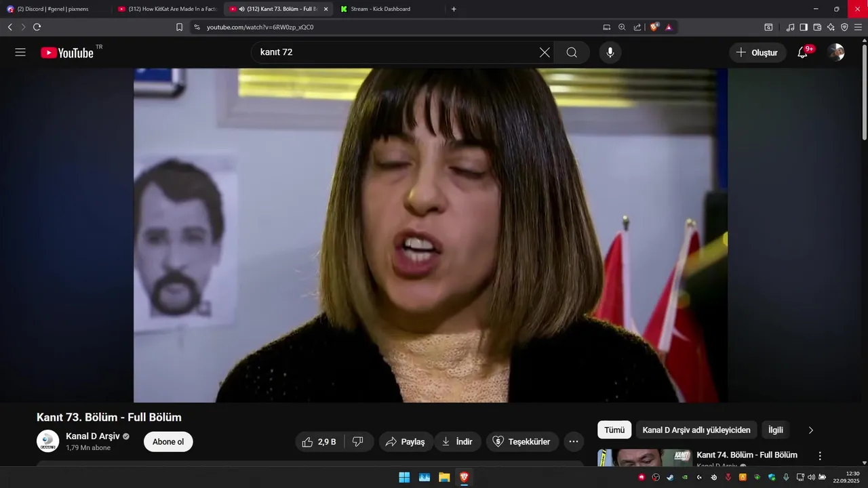Viewport: 868px width, 488px height.
Task: Click video title Kanıt 73. Bölüm - Full Bölüm
Action: pos(109,418)
